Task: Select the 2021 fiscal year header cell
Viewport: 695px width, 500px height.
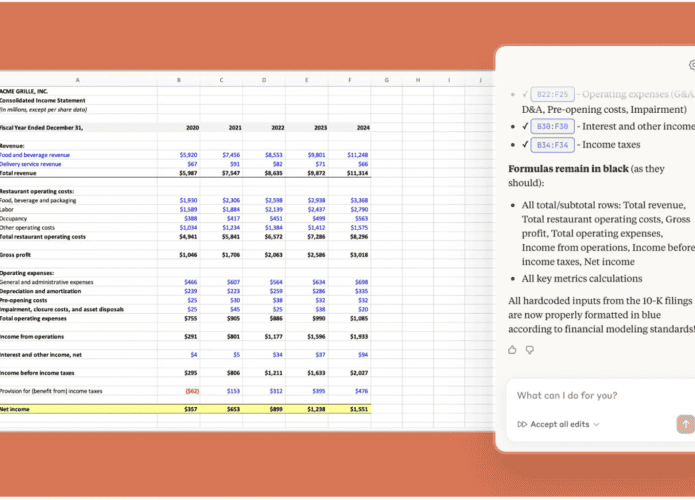Action: 234,128
